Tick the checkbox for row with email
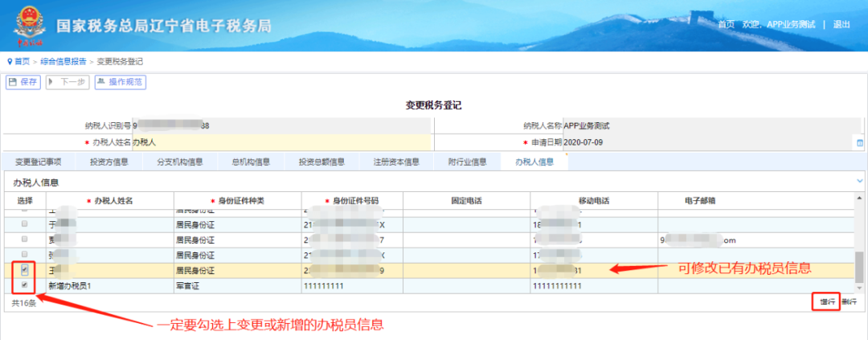Image resolution: width=868 pixels, height=340 pixels. click(24, 240)
